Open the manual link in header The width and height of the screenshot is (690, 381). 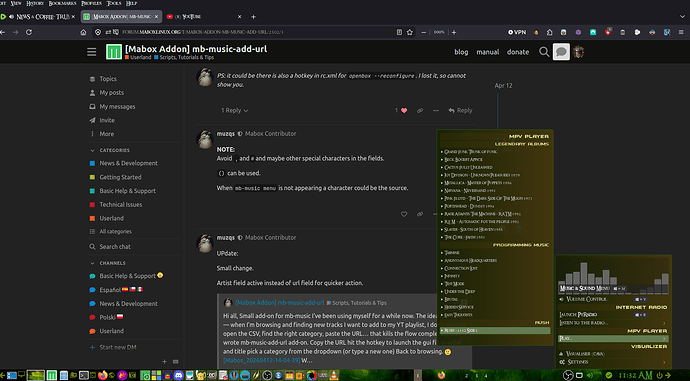pyautogui.click(x=488, y=52)
